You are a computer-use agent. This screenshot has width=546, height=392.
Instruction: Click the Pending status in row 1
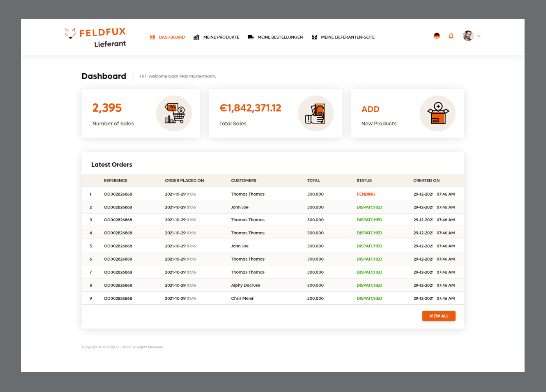[x=366, y=194]
